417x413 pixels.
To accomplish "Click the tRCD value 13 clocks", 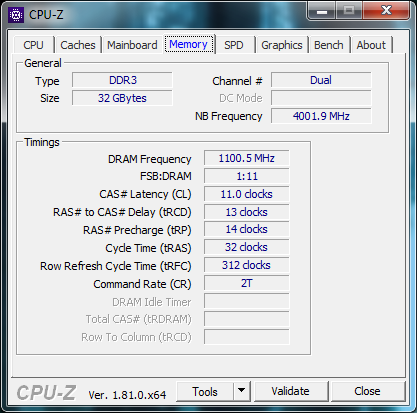I will coord(247,212).
